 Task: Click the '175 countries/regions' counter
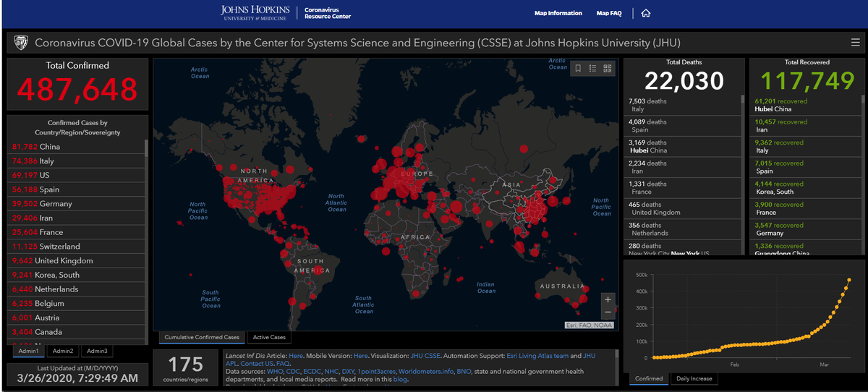tap(184, 368)
